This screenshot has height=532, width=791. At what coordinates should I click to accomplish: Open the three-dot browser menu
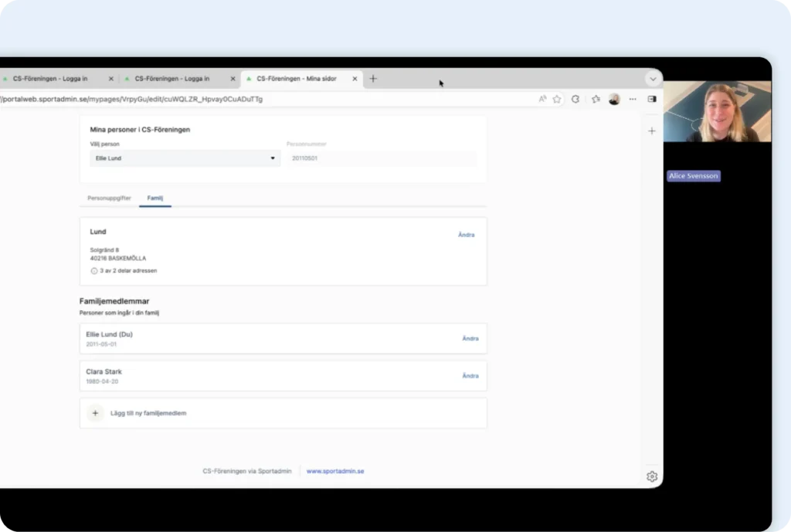point(633,99)
